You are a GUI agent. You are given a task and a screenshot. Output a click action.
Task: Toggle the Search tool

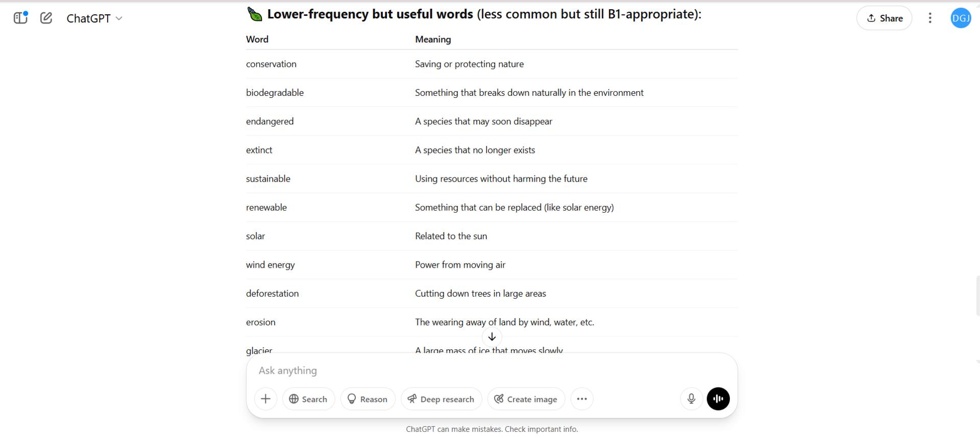tap(308, 399)
